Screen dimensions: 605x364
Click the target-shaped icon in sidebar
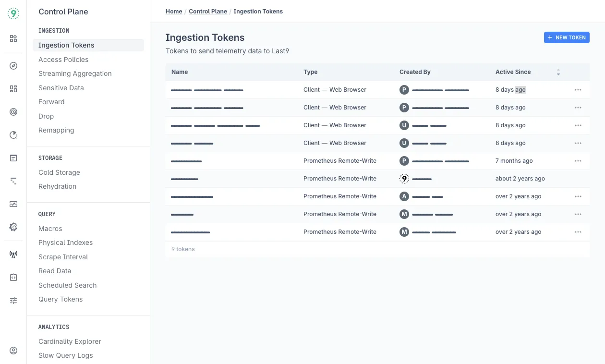click(x=13, y=112)
